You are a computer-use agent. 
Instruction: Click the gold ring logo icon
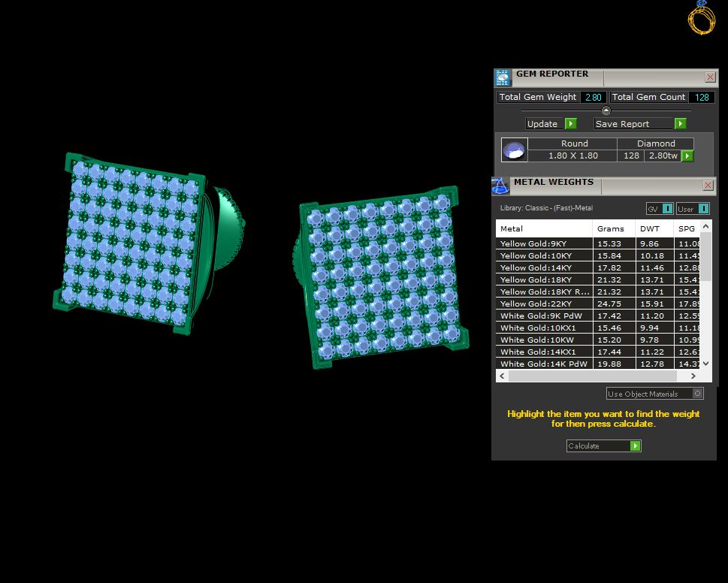(x=701, y=17)
